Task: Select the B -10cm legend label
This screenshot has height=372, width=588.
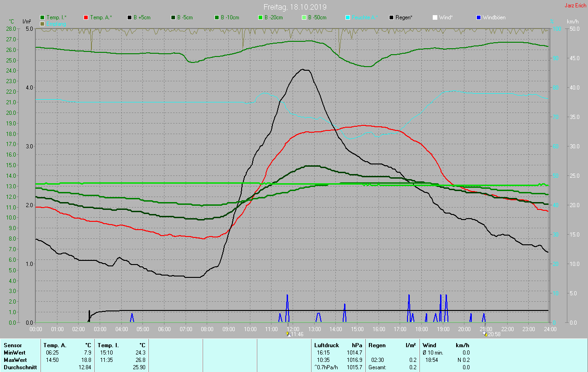Action: point(230,17)
